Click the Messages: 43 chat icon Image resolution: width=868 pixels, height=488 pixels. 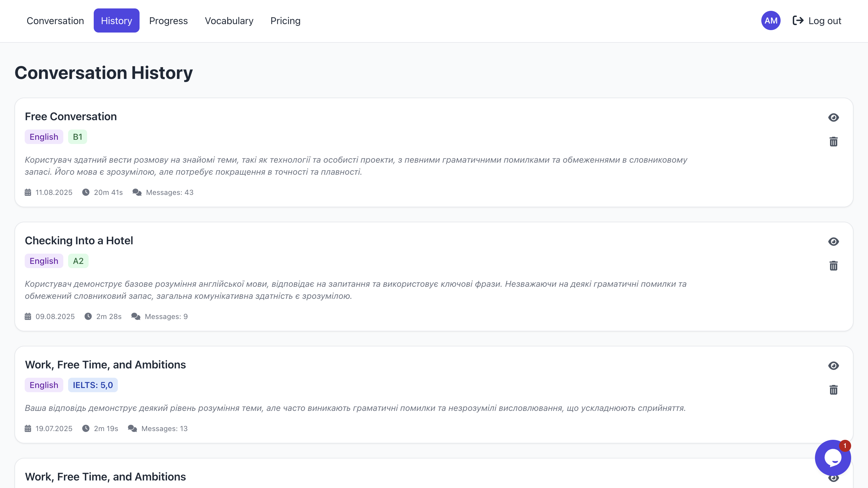pyautogui.click(x=137, y=192)
